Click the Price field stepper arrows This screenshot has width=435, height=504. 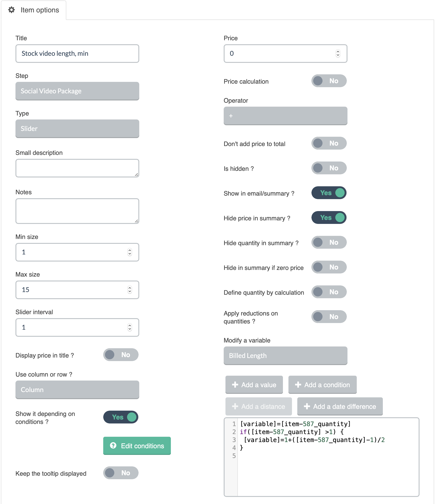[x=338, y=54]
